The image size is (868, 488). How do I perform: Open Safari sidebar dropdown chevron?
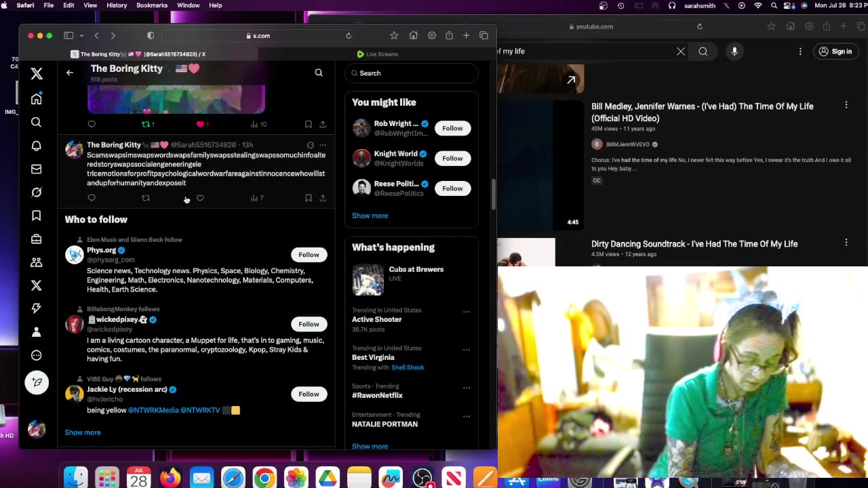81,36
